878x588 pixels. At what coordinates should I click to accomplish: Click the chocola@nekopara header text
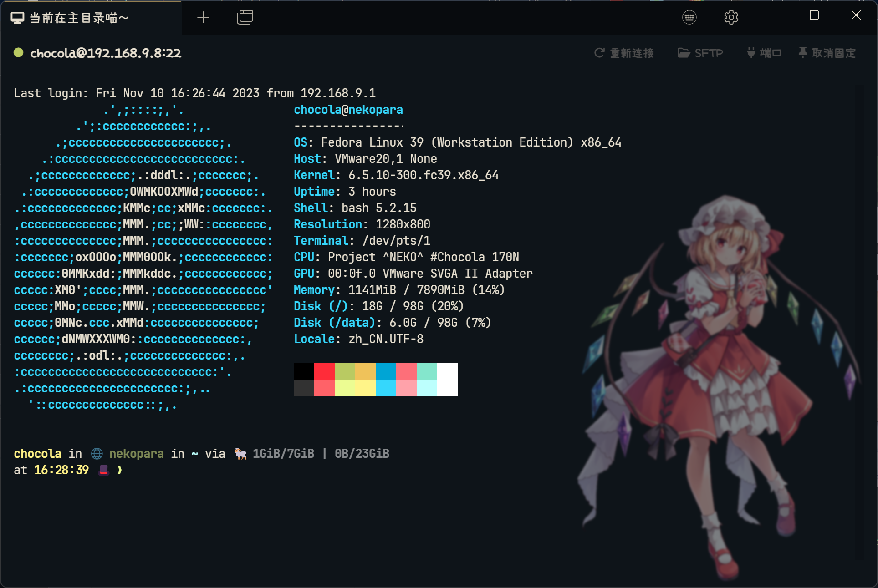(348, 110)
